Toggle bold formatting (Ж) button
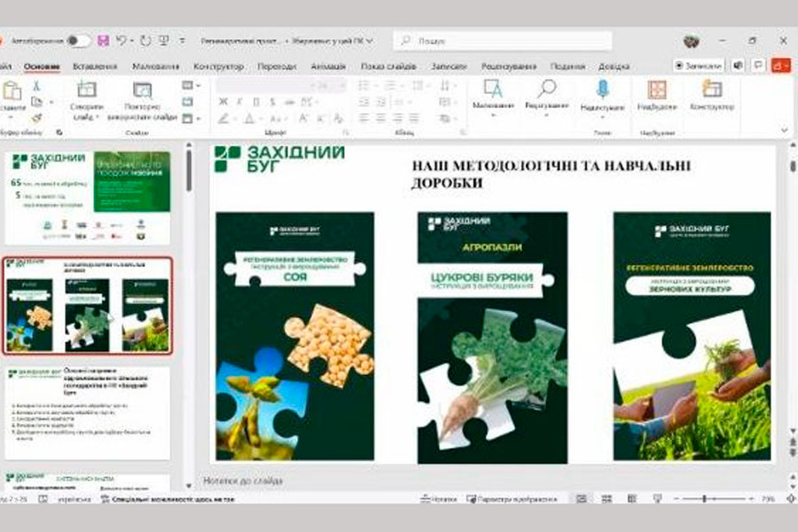798x532 pixels. [x=223, y=101]
